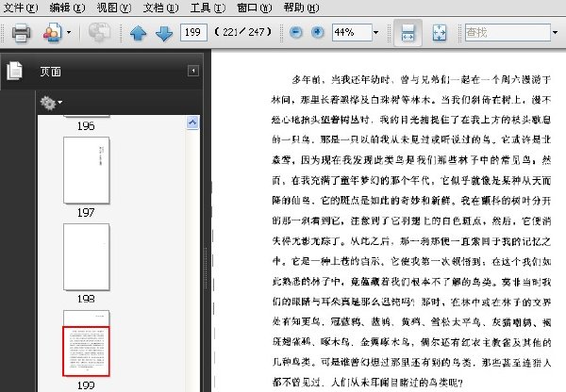Go to previous page with up arrow
566x392 pixels.
(x=139, y=34)
